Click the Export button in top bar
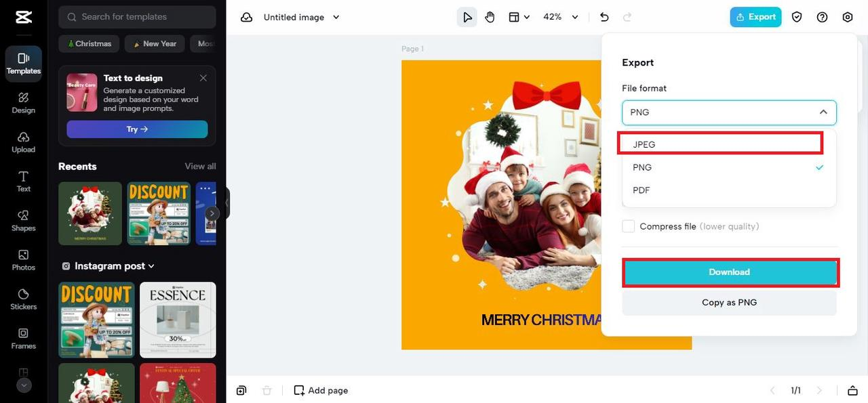 tap(755, 17)
